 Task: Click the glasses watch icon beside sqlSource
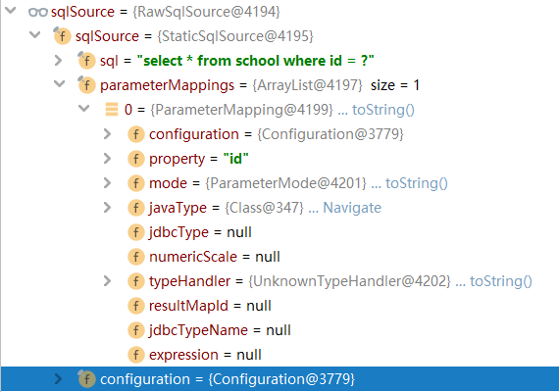click(38, 13)
